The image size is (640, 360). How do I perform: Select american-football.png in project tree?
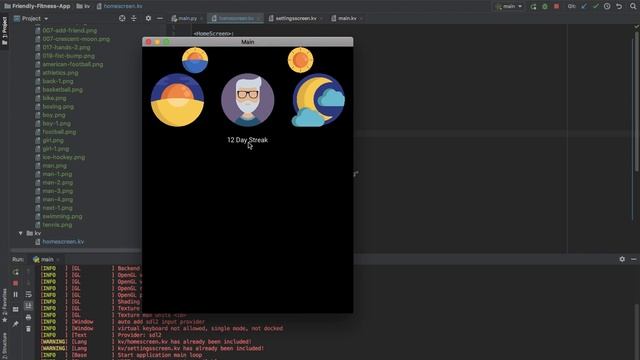(x=72, y=64)
